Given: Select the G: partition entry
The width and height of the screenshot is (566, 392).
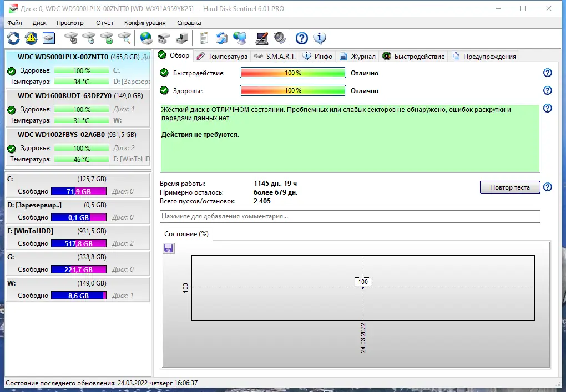Looking at the screenshot, I should pyautogui.click(x=78, y=263).
